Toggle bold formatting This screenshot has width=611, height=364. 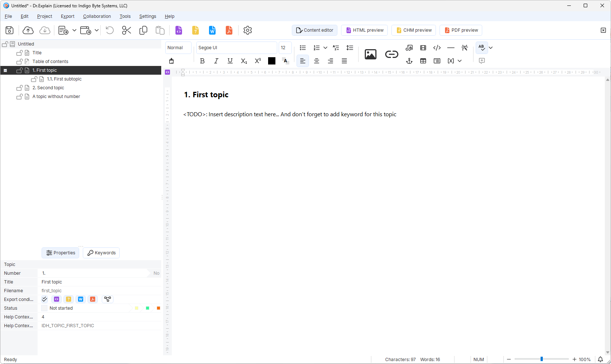(202, 61)
